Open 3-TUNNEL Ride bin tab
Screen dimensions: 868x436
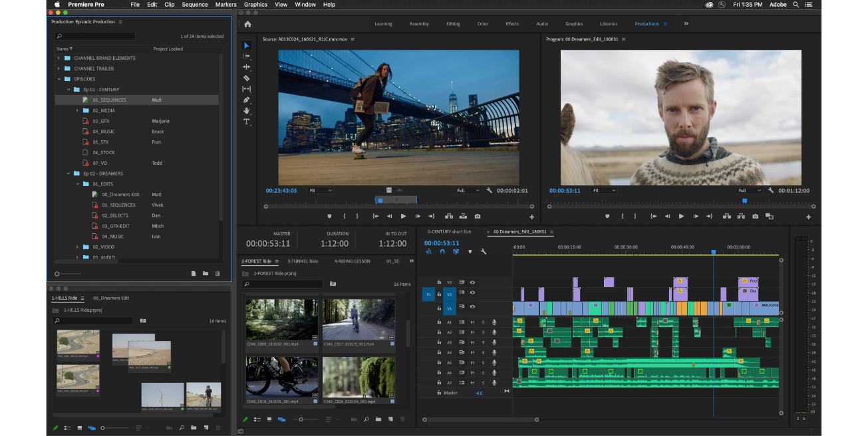pyautogui.click(x=303, y=261)
